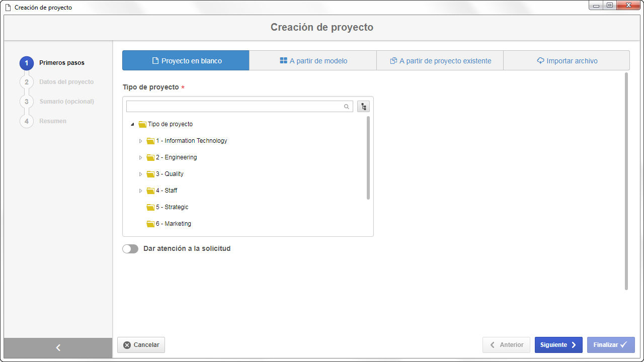Select 4 - Staff project type
Screen dimensions: 644x362
167,191
